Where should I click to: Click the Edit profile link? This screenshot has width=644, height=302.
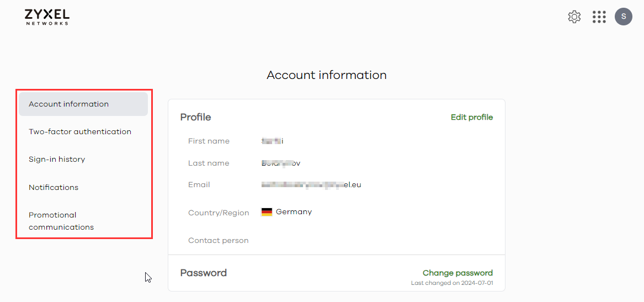(x=472, y=117)
